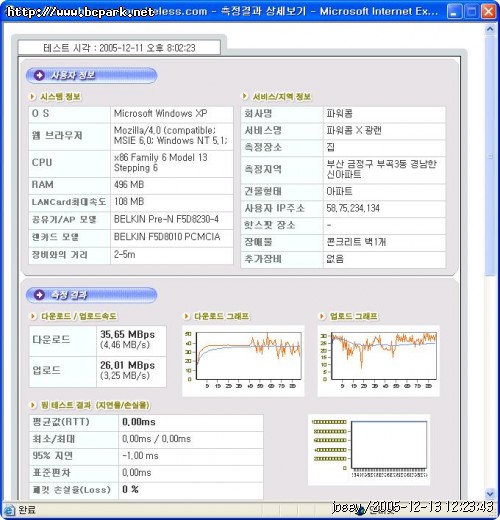Click the '사용자 IP주소' row label
500x520 pixels.
275,208
